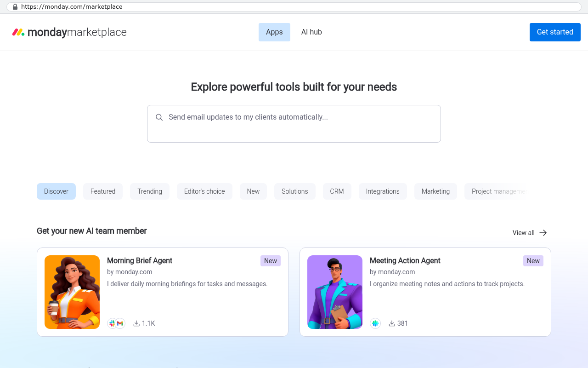
Task: Click the New badge on Morning Brief Agent
Action: (271, 261)
